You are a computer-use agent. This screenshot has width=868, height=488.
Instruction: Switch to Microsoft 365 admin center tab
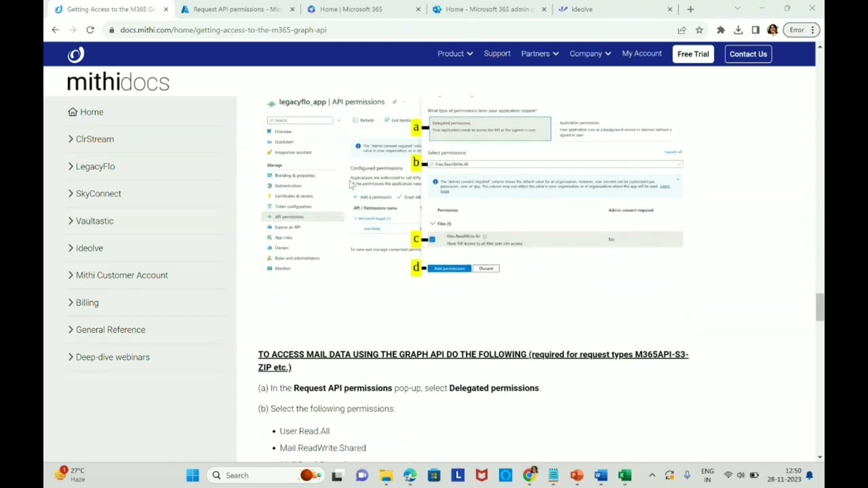tap(490, 9)
